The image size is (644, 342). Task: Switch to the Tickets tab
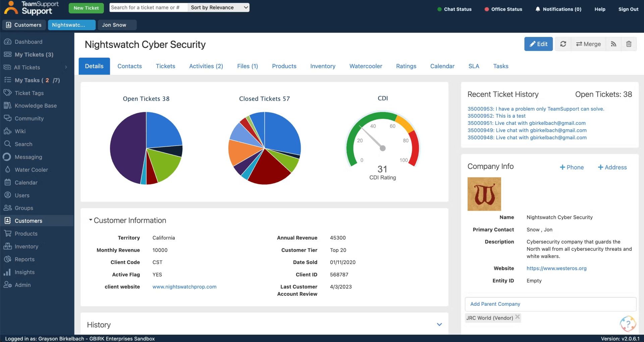point(165,66)
